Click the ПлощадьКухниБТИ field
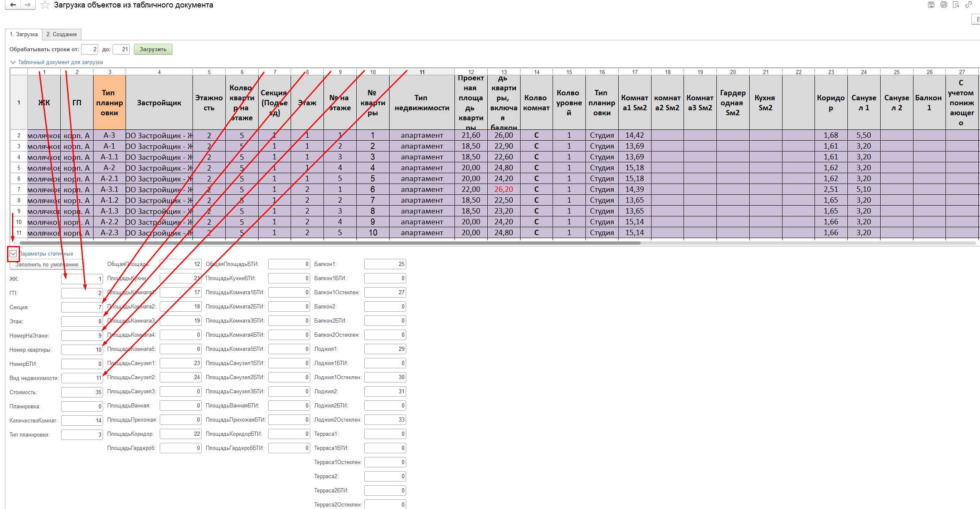980x509 pixels. (x=289, y=278)
